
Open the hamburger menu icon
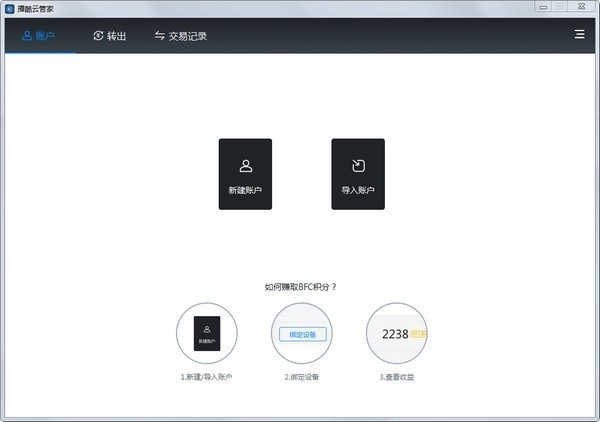[x=579, y=34]
